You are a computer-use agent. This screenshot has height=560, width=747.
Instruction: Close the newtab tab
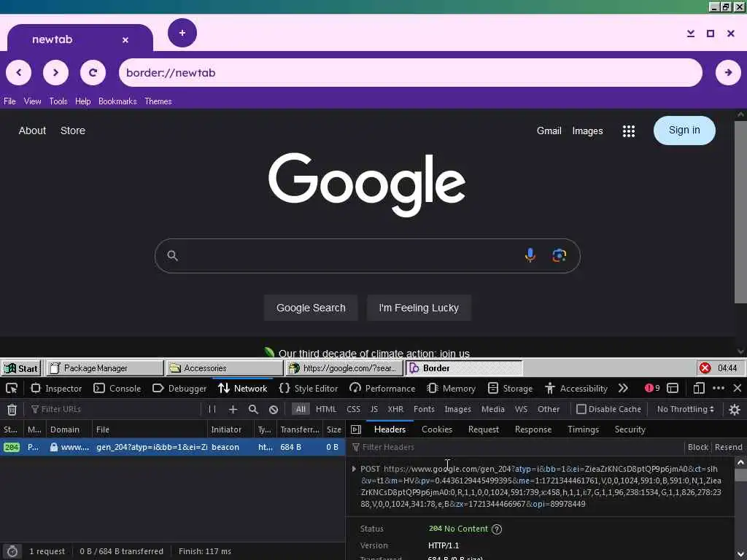click(125, 40)
